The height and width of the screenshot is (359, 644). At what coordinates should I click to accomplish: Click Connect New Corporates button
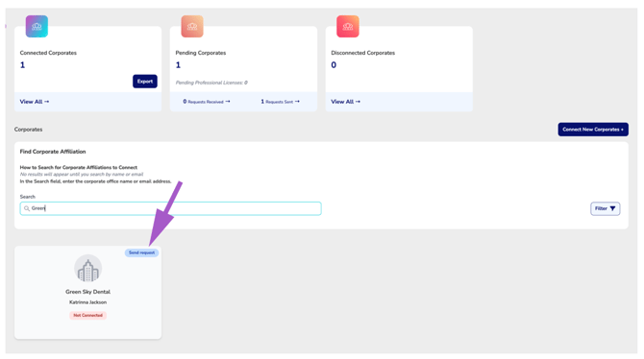(x=593, y=130)
